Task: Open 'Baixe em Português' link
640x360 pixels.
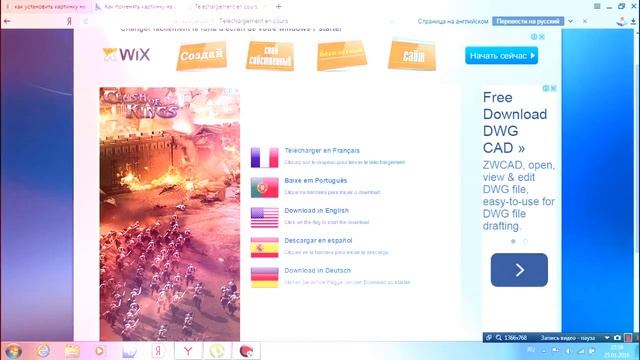Action: (316, 180)
